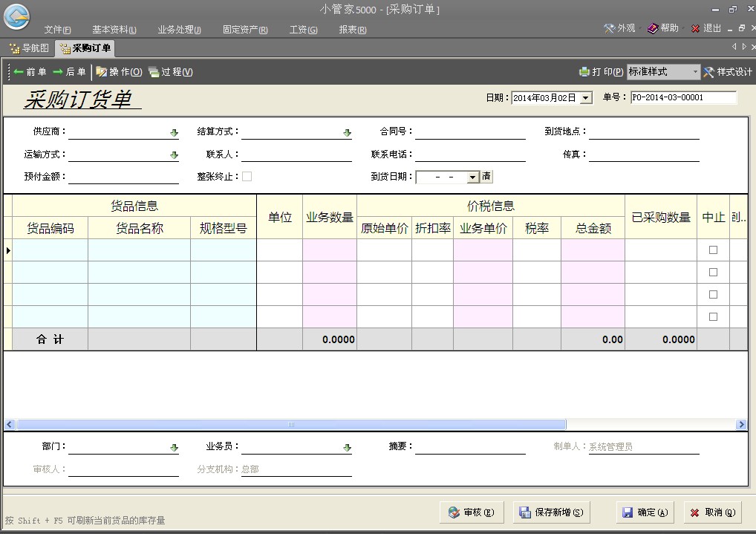Check 中止 box in fourth table row
This screenshot has height=534, width=756.
coord(713,316)
